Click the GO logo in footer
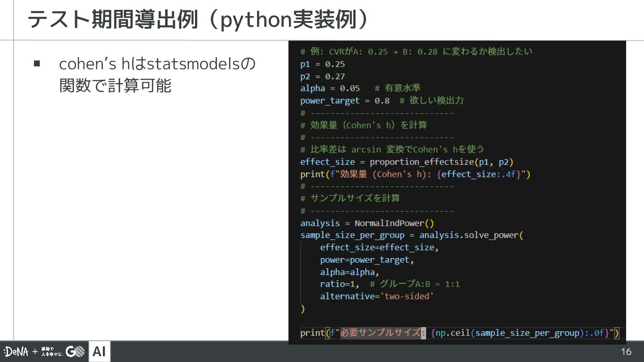The image size is (644, 362). (75, 352)
